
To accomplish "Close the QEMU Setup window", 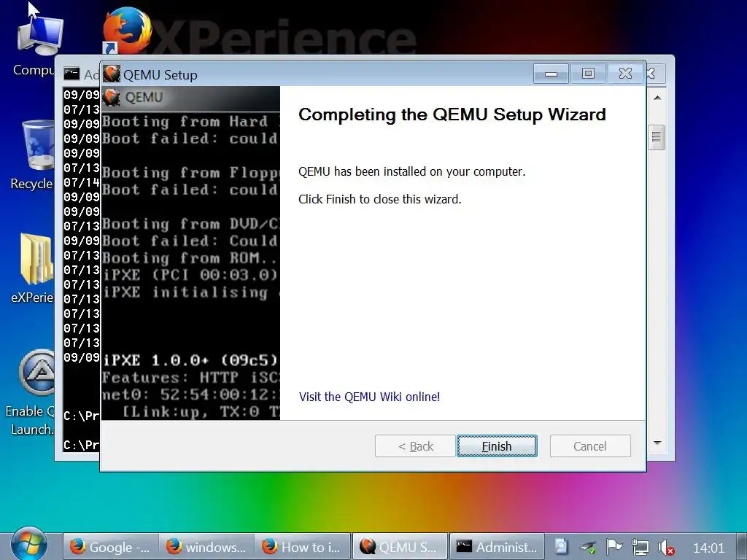I will tap(625, 74).
